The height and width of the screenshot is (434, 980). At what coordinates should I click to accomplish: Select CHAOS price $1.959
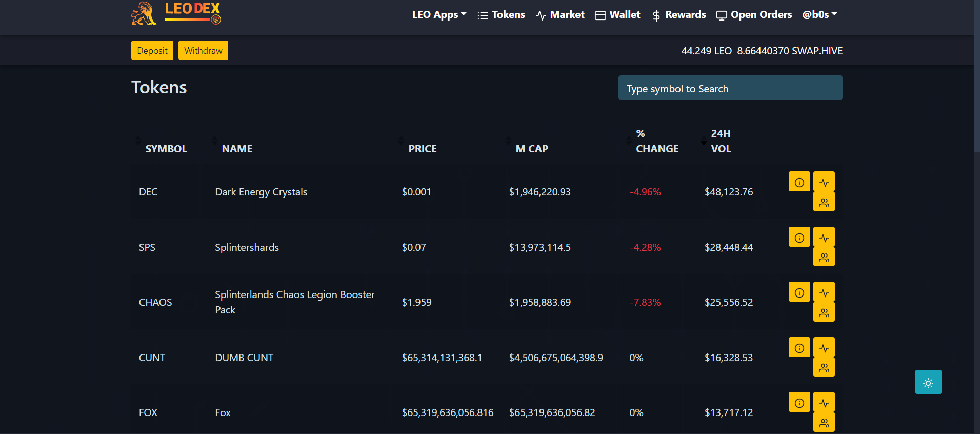click(x=416, y=302)
